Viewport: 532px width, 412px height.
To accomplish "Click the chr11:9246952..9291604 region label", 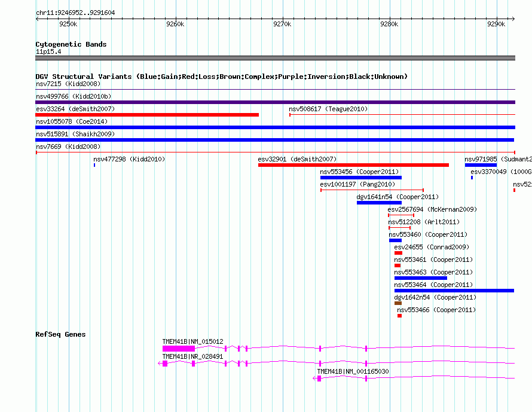I will tap(75, 13).
